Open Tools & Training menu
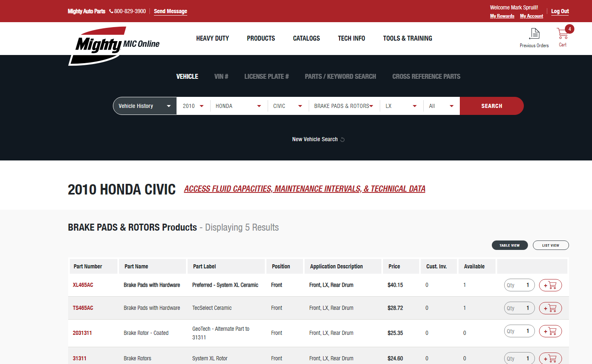 point(408,39)
